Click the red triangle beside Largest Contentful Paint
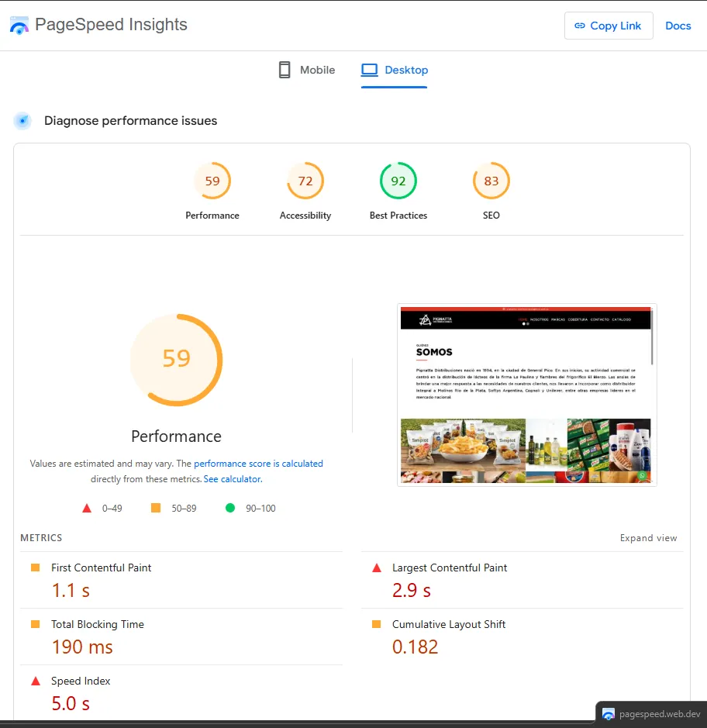 click(377, 568)
